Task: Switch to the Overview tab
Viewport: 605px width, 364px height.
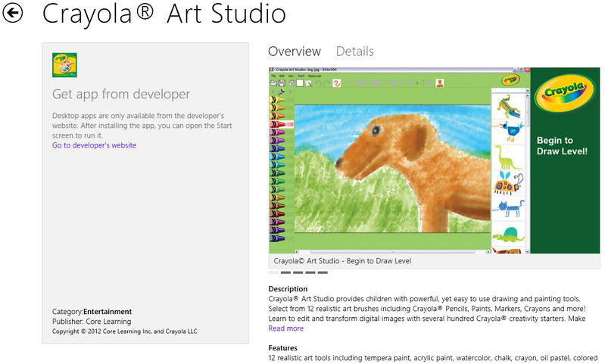Action: tap(295, 51)
